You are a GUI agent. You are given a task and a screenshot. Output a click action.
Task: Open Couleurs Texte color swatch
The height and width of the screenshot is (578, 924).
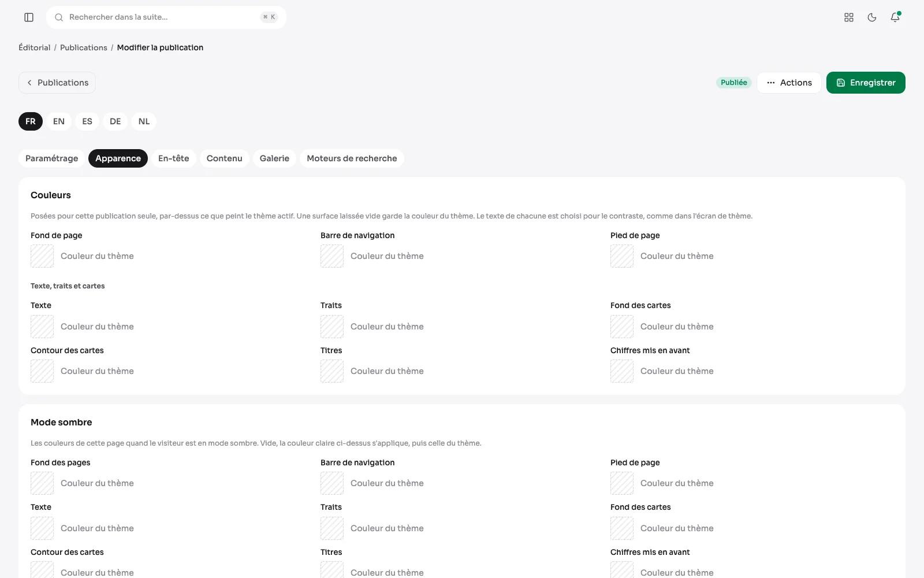[x=42, y=327]
